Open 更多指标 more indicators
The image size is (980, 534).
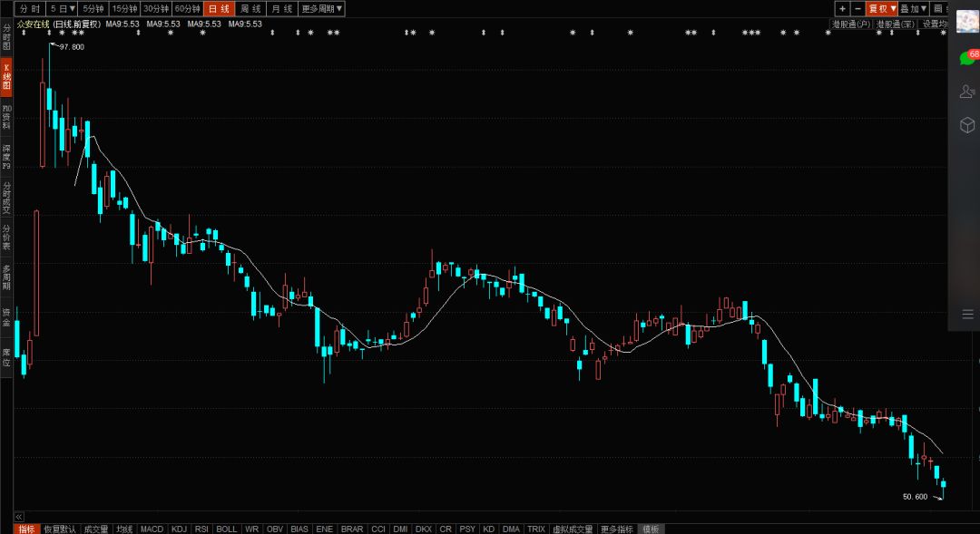(x=617, y=529)
